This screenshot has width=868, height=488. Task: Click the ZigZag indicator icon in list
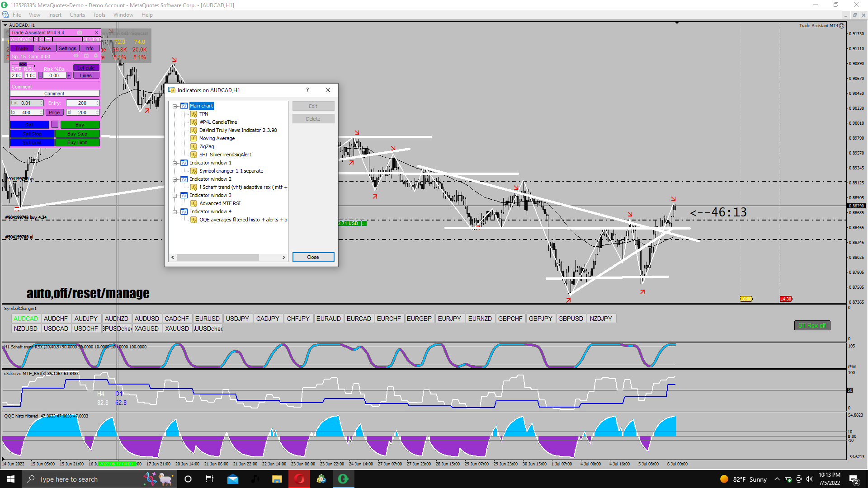(x=193, y=146)
